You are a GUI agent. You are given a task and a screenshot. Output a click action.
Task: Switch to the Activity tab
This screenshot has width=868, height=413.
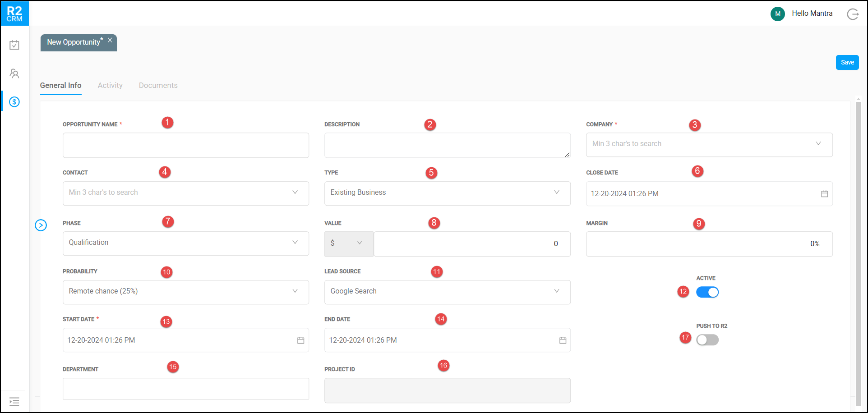click(110, 85)
